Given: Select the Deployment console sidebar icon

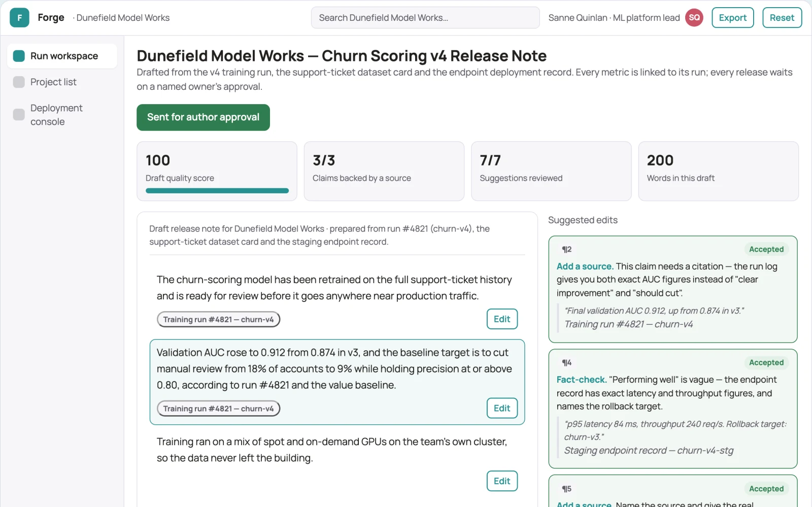Looking at the screenshot, I should tap(19, 114).
